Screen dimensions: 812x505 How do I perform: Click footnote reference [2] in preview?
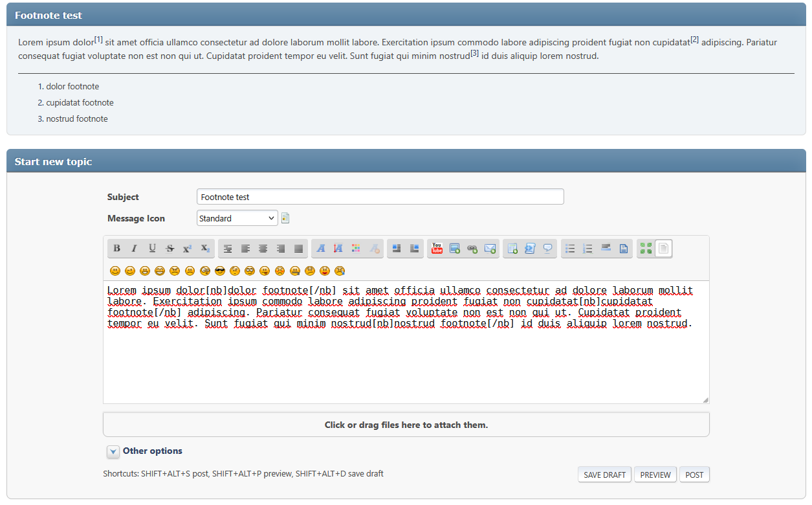[694, 40]
